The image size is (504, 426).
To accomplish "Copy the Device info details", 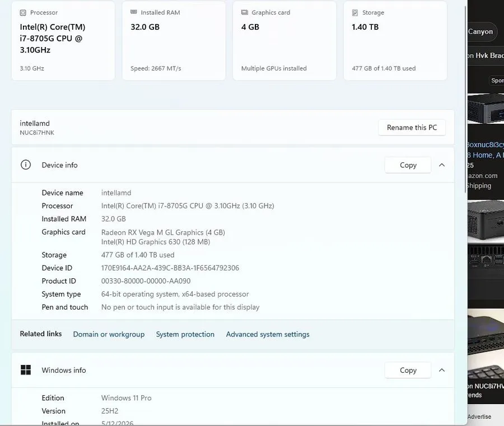I will pyautogui.click(x=408, y=165).
